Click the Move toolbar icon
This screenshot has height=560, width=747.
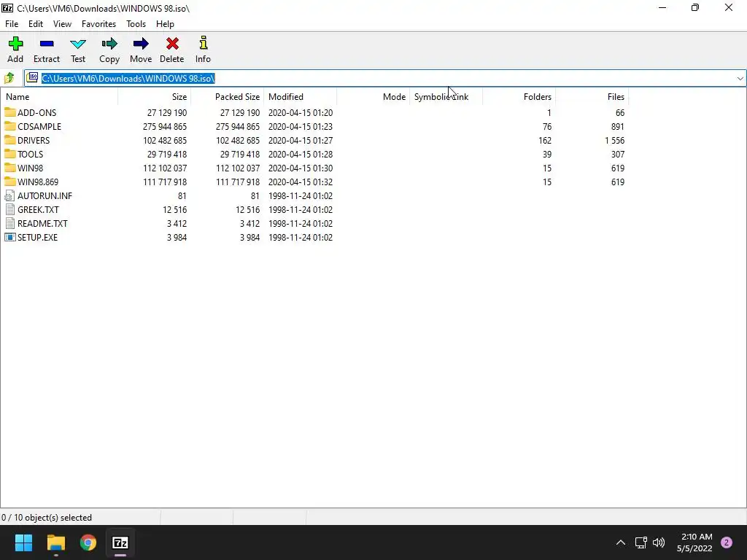click(x=141, y=44)
